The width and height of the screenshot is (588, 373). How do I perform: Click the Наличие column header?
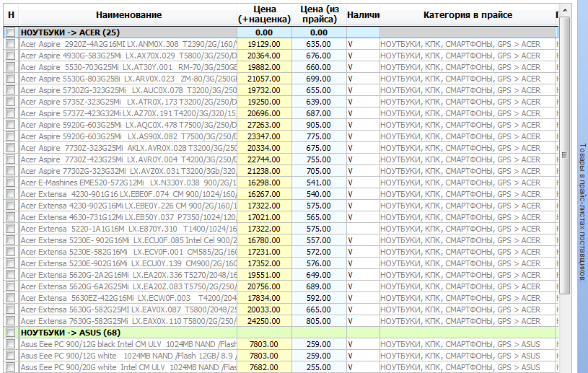tap(363, 15)
